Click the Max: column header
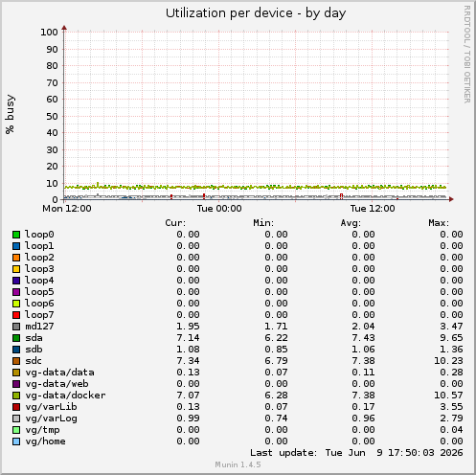Screen dimensions: 476x475 point(439,223)
